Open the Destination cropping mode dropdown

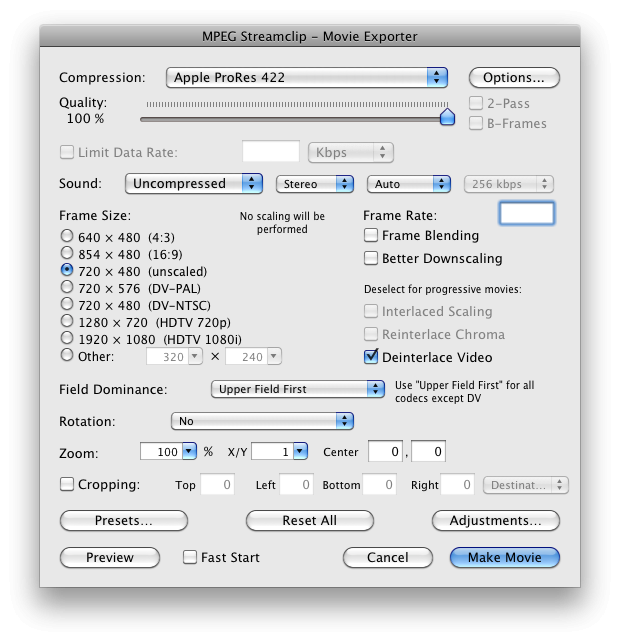point(526,485)
